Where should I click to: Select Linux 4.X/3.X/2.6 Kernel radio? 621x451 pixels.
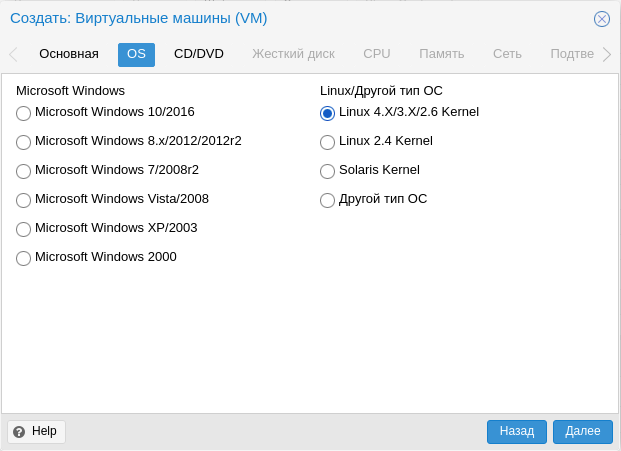point(327,113)
